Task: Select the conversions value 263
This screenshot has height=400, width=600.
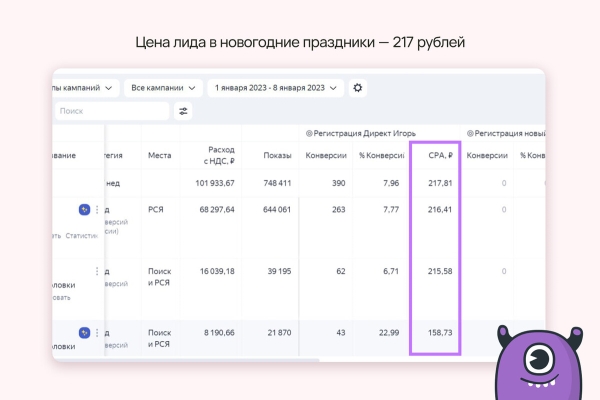Action: click(339, 210)
